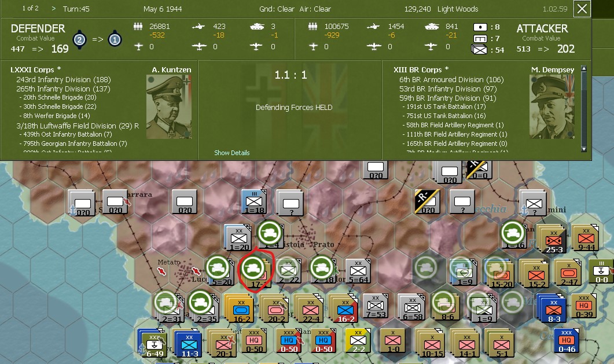Select the 8-6 unit counter
Image resolution: width=614 pixels, height=364 pixels.
(x=446, y=308)
